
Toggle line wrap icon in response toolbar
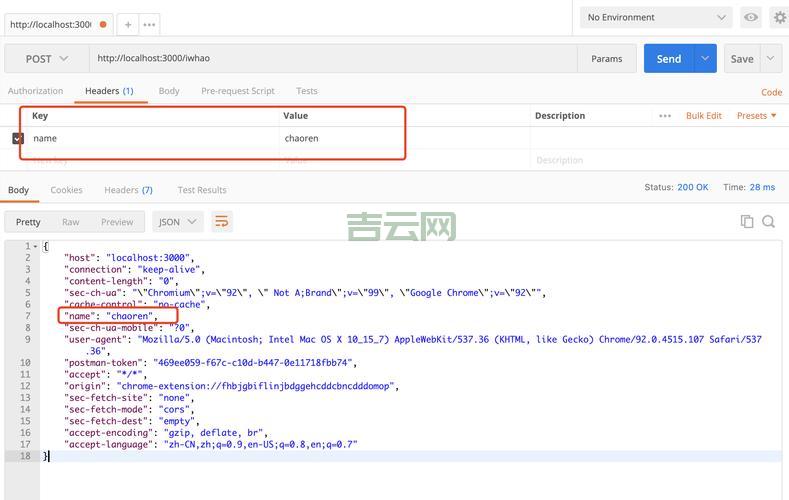click(221, 221)
